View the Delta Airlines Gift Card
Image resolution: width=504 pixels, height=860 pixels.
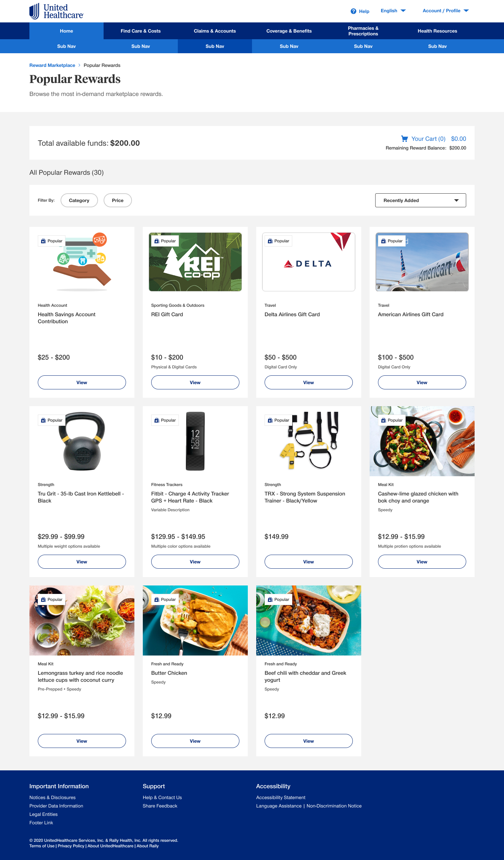[309, 382]
